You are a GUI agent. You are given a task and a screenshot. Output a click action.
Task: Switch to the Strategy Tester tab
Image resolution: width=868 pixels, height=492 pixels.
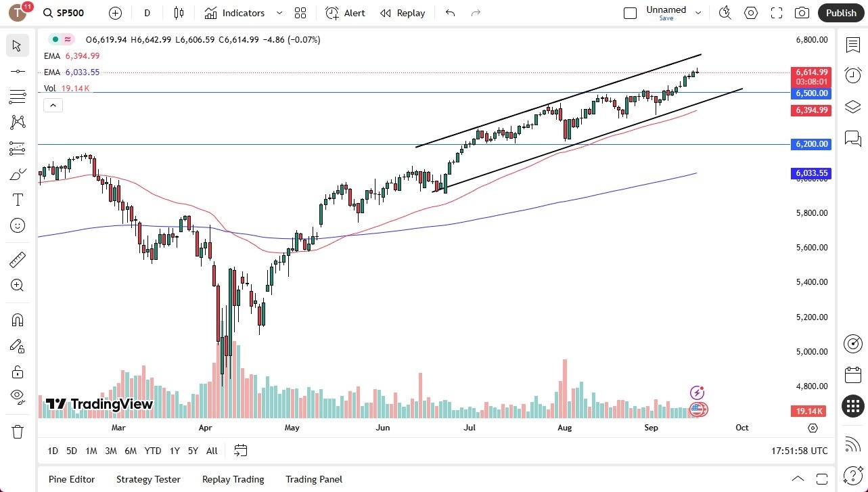click(148, 479)
